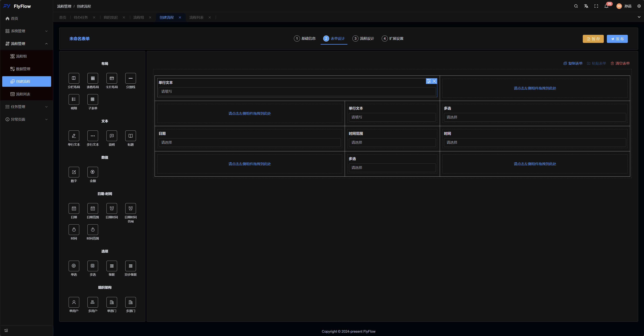Add the 分栏布局 column layout component
The width and height of the screenshot is (644, 336).
click(x=74, y=78)
